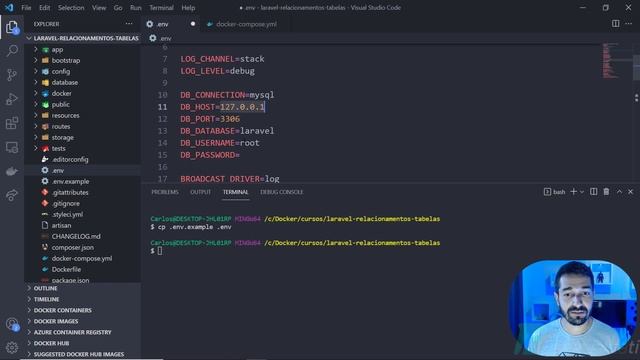Viewport: 640px width, 360px height.
Task: Expand the Docker Containers section
Action: pyautogui.click(x=83, y=311)
